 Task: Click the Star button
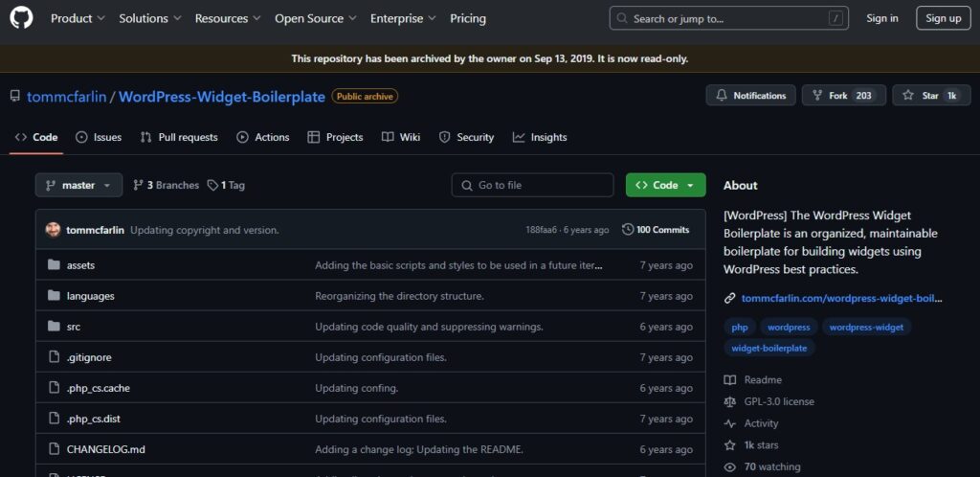click(931, 96)
